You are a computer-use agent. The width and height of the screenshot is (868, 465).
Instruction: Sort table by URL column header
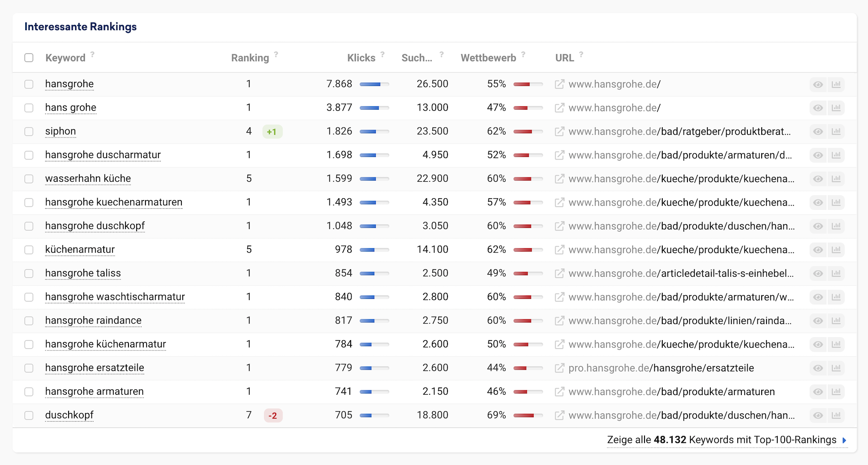point(564,58)
